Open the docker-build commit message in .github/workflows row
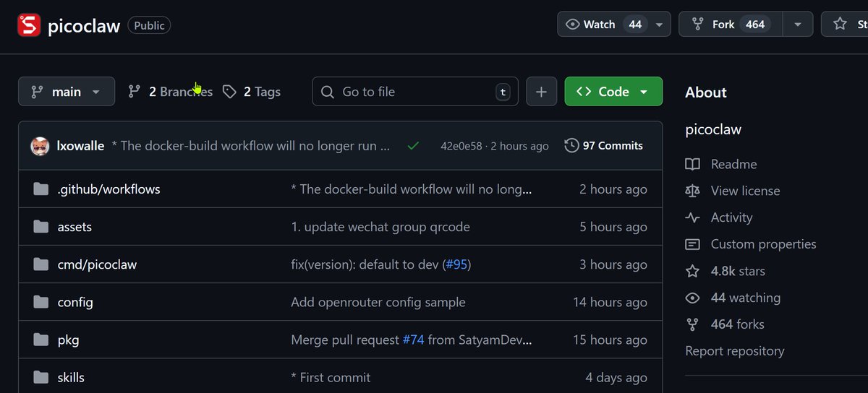868x393 pixels. point(412,189)
